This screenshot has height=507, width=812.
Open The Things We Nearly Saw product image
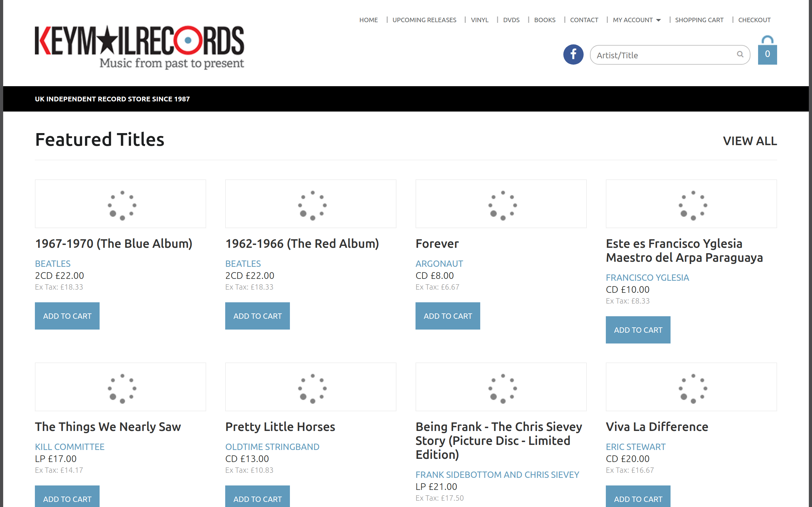click(120, 387)
